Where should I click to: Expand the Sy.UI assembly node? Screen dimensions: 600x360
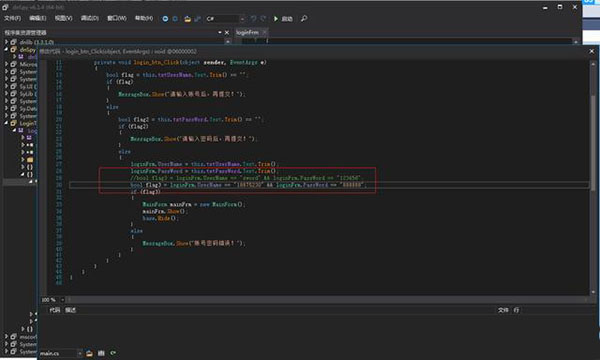(x=7, y=86)
